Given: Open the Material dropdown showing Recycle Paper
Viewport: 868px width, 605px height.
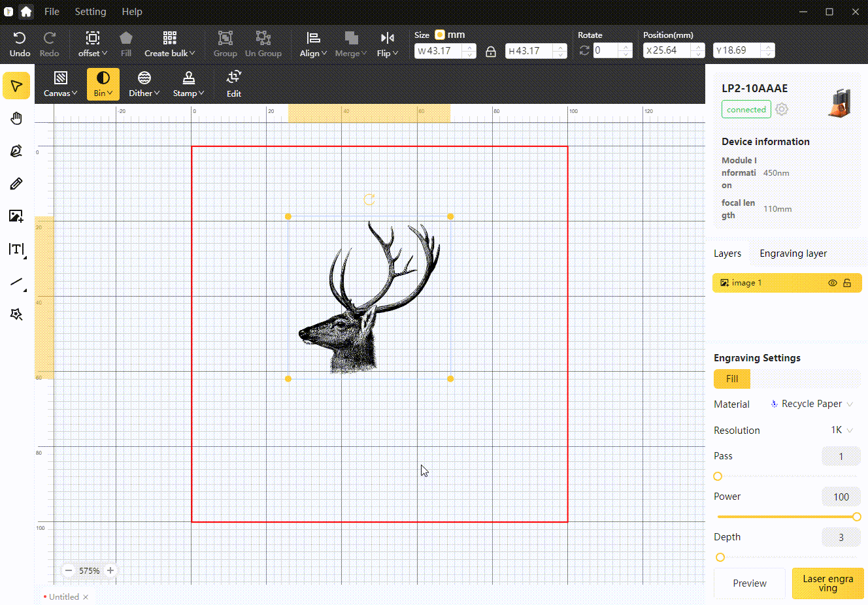Looking at the screenshot, I should coord(812,404).
